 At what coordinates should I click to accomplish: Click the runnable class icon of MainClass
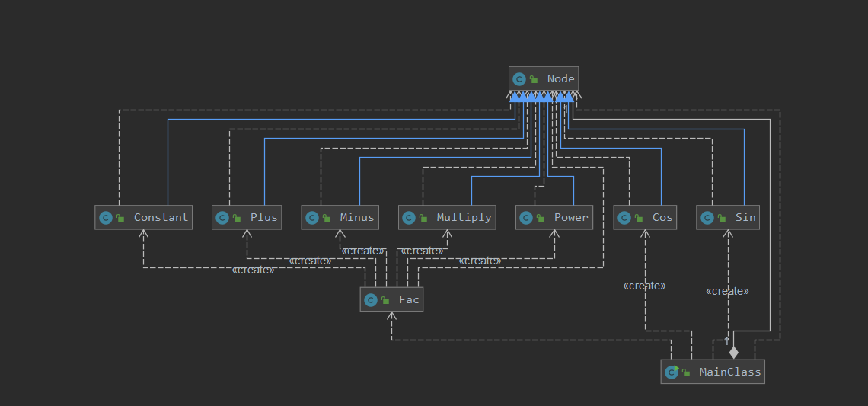672,372
